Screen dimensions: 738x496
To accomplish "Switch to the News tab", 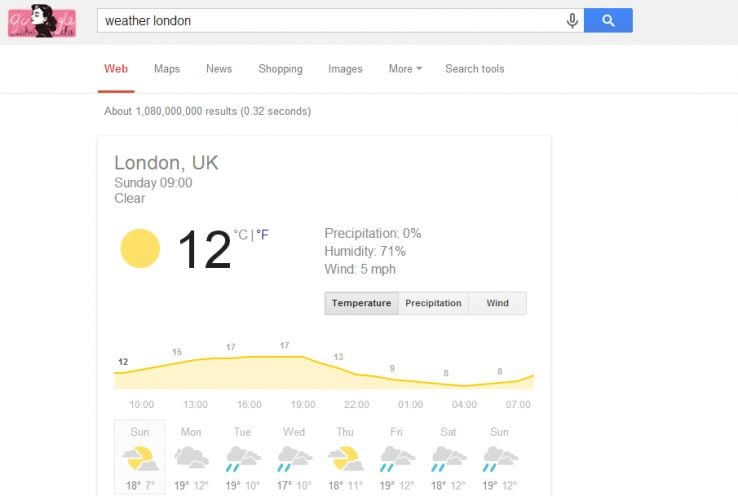I will (219, 69).
